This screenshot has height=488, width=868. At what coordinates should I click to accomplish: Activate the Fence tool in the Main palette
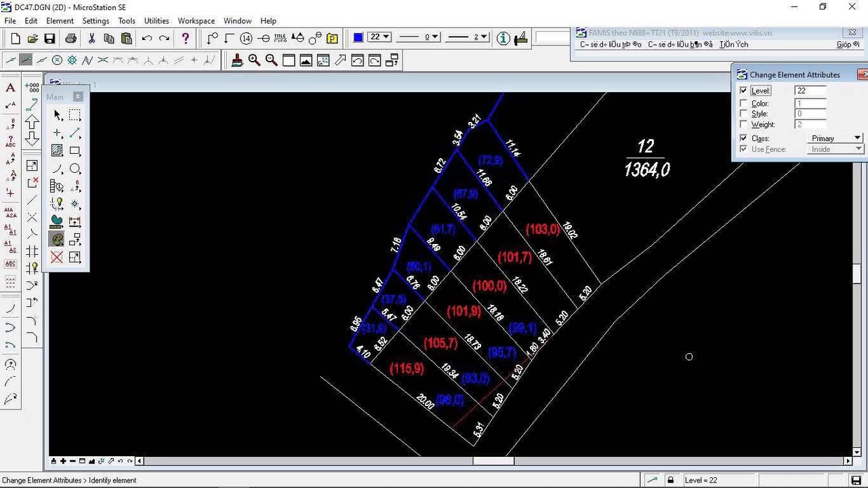click(75, 115)
